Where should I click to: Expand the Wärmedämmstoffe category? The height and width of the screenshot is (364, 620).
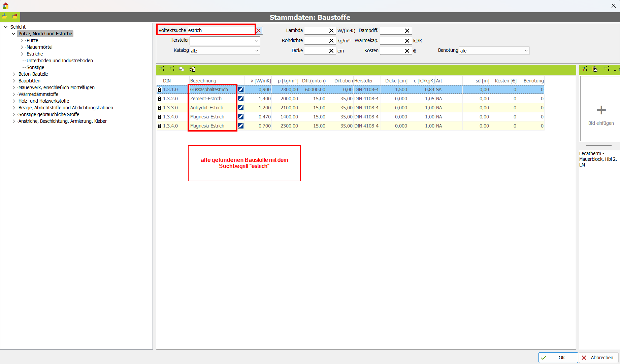[x=14, y=94]
